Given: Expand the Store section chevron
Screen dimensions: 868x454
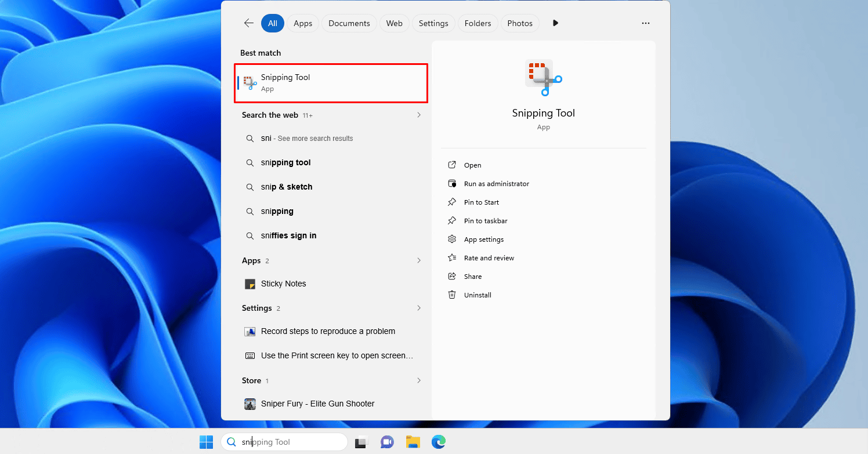Looking at the screenshot, I should point(419,380).
